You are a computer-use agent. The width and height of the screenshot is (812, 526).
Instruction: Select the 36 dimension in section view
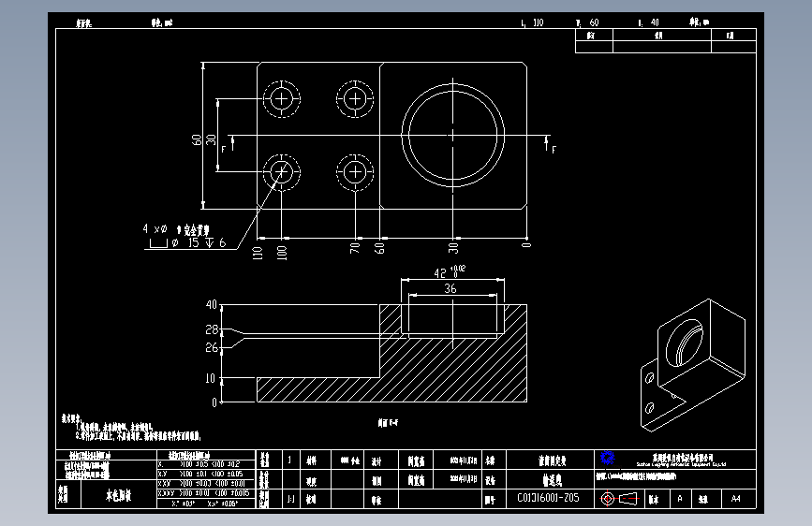[450, 288]
